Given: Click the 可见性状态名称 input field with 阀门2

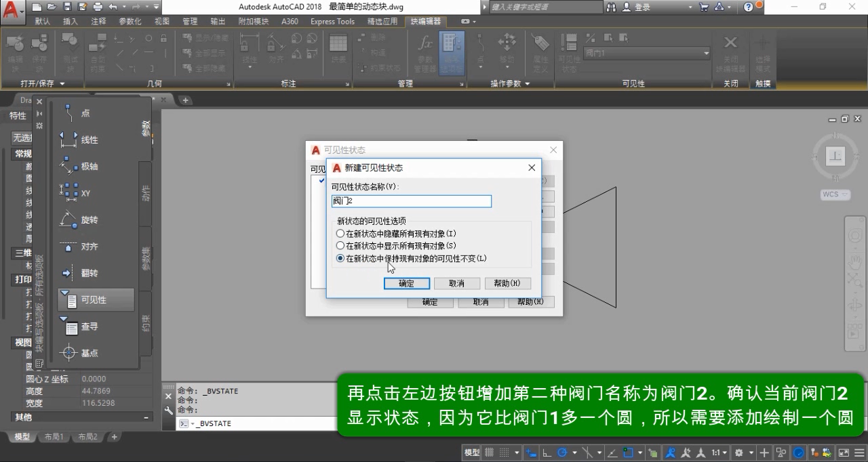Looking at the screenshot, I should click(x=411, y=201).
